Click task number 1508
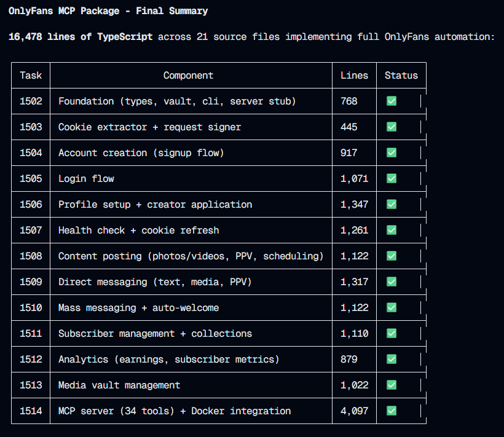 tap(31, 256)
